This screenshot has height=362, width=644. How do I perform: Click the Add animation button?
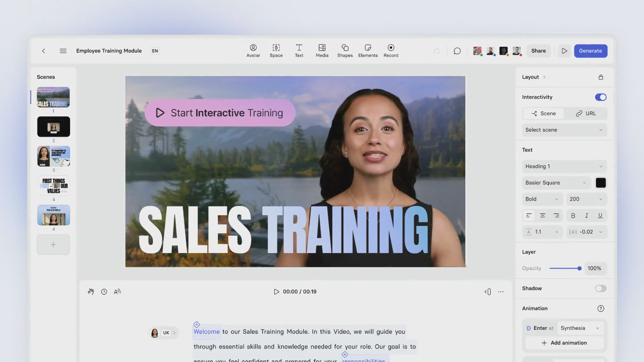coord(564,343)
